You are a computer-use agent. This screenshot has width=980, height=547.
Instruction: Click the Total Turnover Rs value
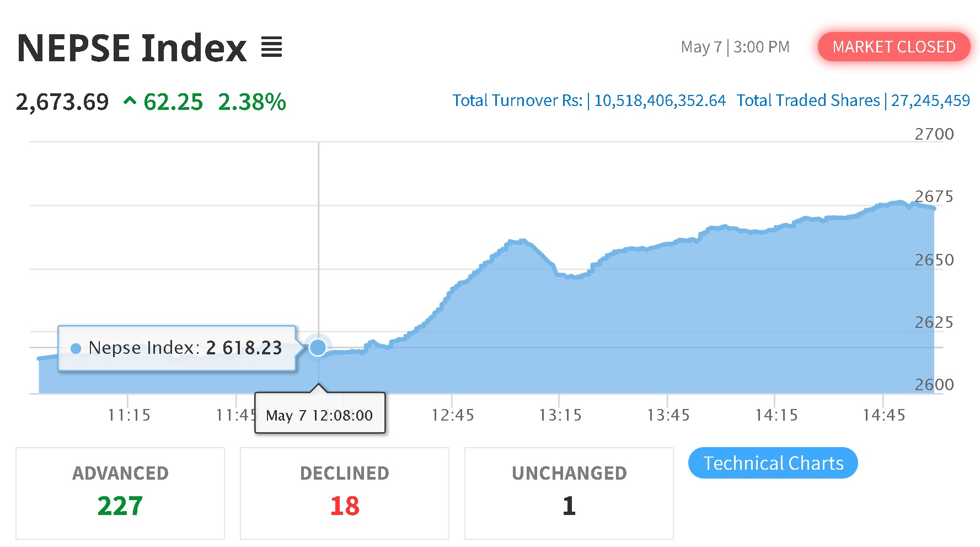point(660,100)
